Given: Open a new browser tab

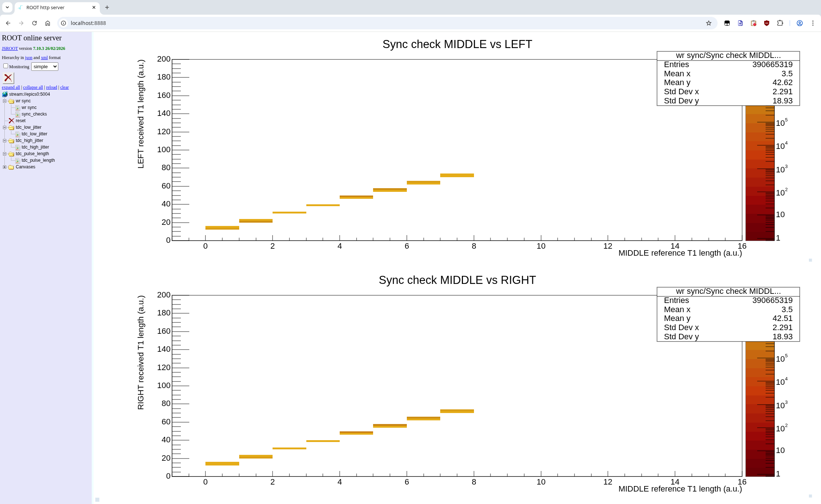Looking at the screenshot, I should click(x=107, y=7).
